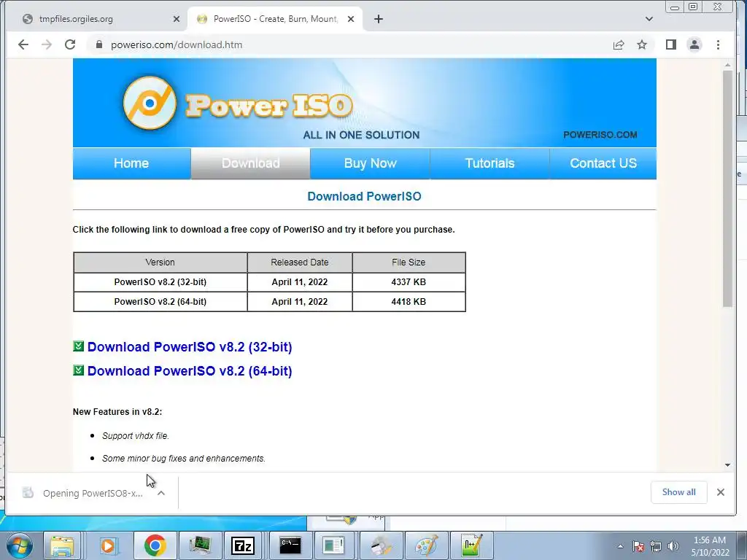Click the 4418 KB file size cell
The width and height of the screenshot is (747, 560).
[409, 301]
